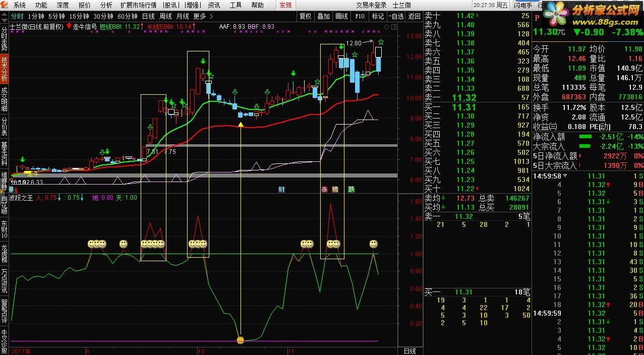Click the 闪电手 quick trade button
The height and width of the screenshot is (355, 644).
point(523,5)
